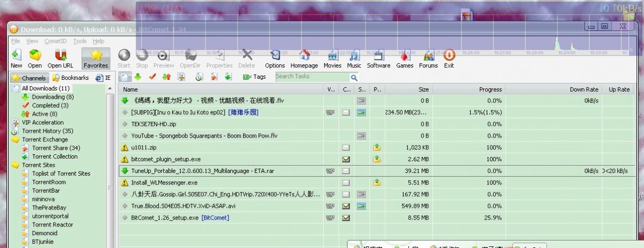Click the green down-arrow filter icon

click(138, 77)
